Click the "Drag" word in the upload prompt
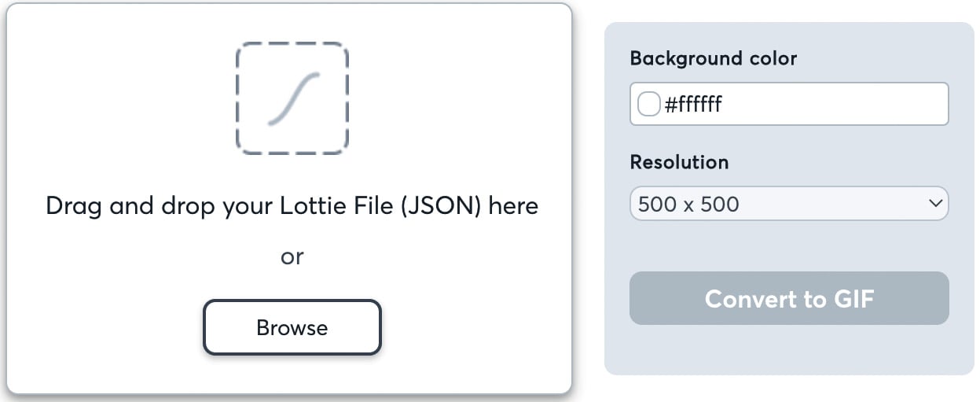Image resolution: width=980 pixels, height=402 pixels. (75, 206)
